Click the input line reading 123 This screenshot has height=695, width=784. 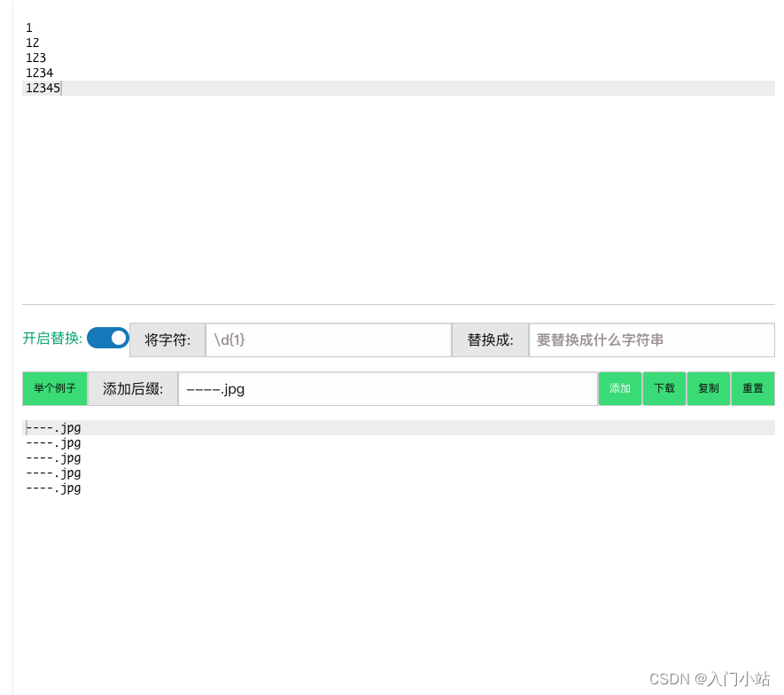click(x=35, y=58)
